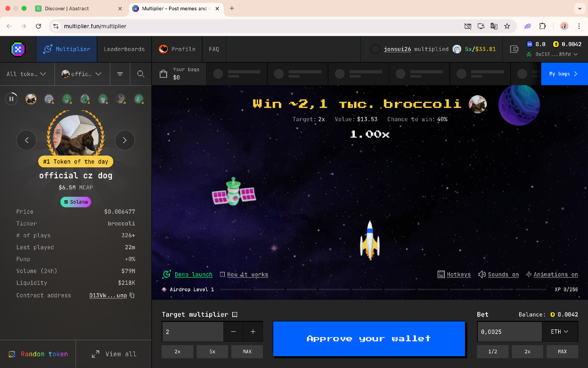This screenshot has width=588, height=368.
Task: Go to the FAQ tab
Action: pos(214,49)
